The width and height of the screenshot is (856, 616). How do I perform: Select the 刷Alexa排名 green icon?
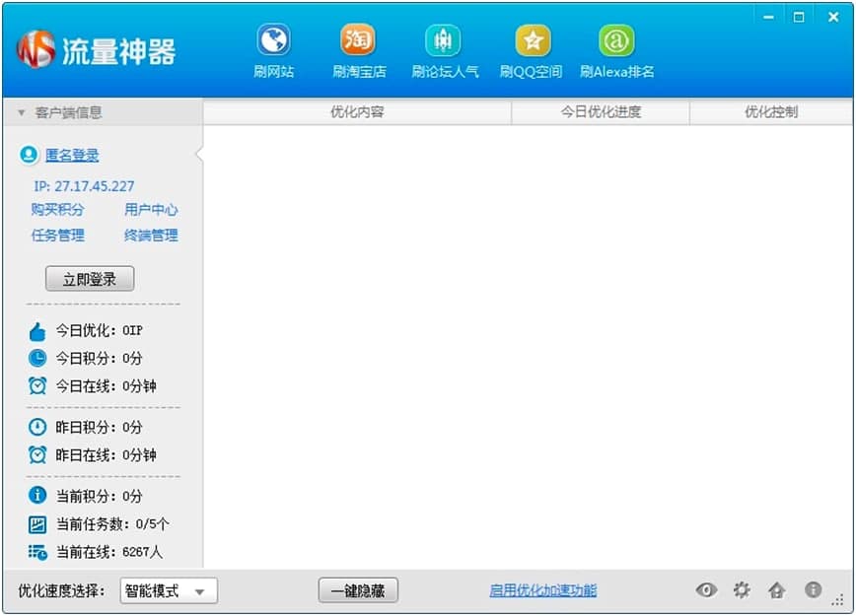tap(615, 39)
